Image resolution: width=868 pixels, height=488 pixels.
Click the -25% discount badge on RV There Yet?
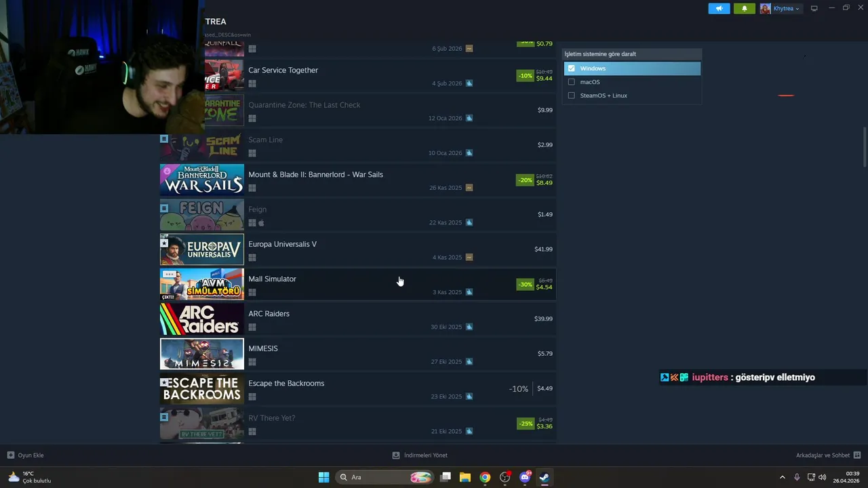525,424
